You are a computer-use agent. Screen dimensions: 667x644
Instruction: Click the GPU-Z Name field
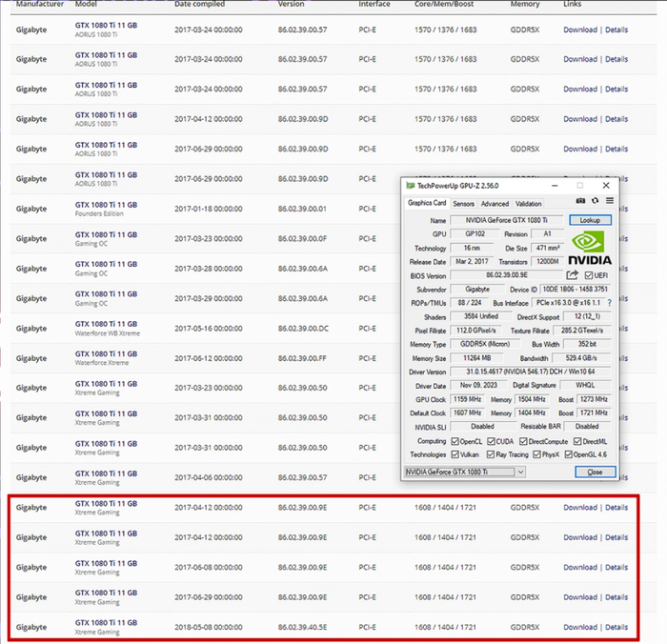point(506,220)
